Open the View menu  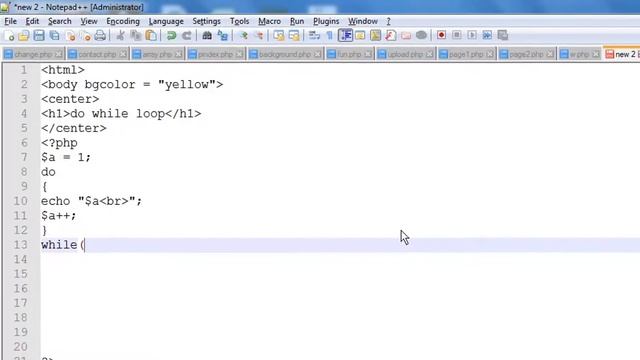click(89, 21)
